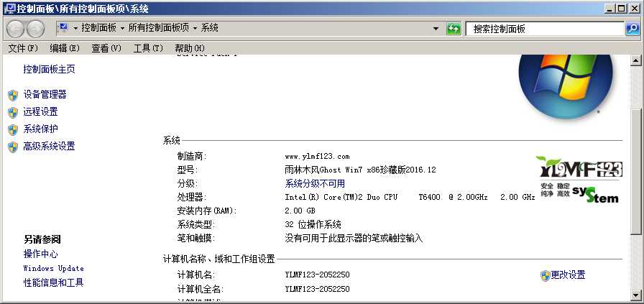Click the www.ylmf123.com manufacturer value
Screen dimensions: 644x304
pos(317,157)
